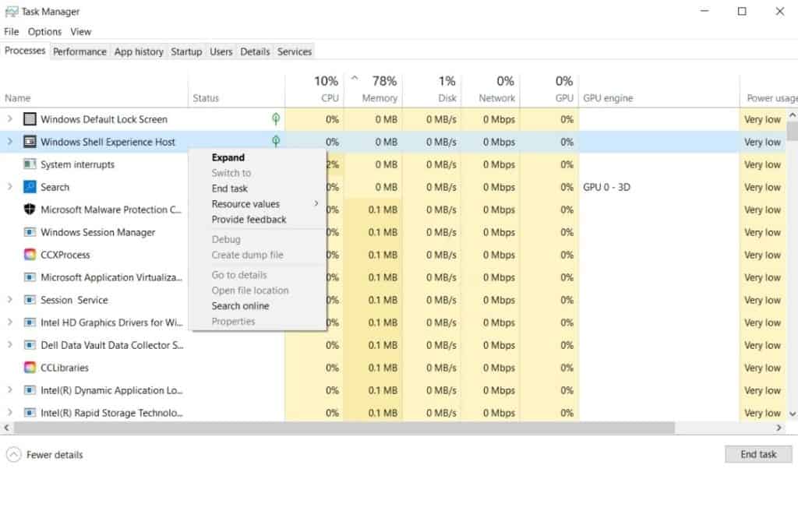Expand Intel HD Graphics Drivers group

click(9, 322)
